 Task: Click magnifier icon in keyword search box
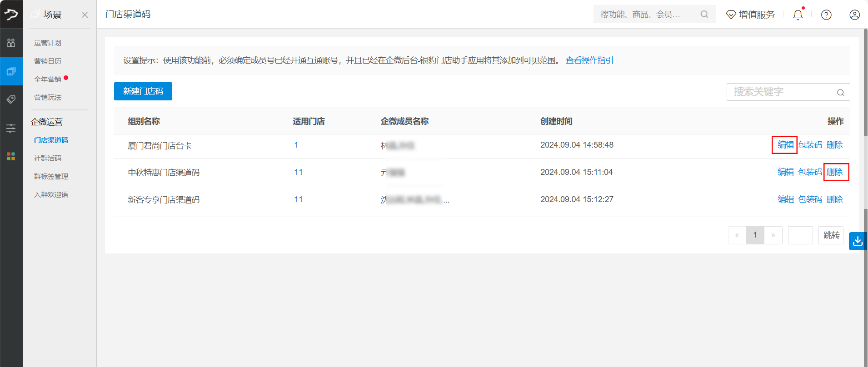840,92
